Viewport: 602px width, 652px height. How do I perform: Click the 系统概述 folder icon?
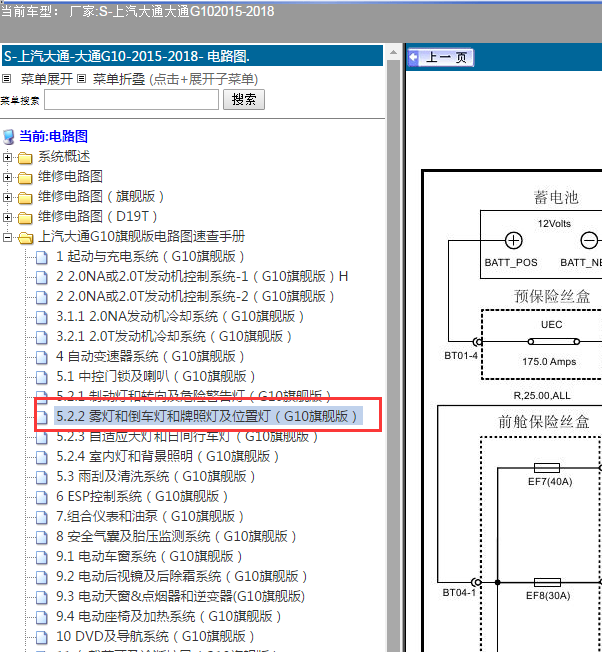25,158
